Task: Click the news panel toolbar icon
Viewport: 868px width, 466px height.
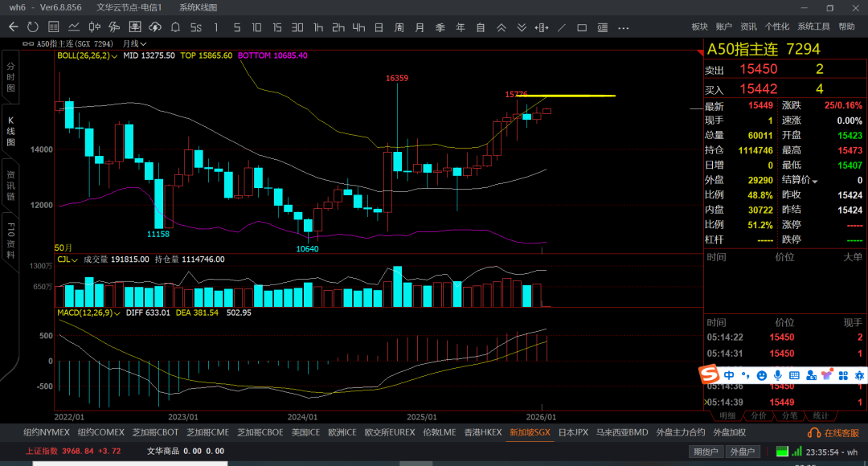Action: [x=602, y=27]
